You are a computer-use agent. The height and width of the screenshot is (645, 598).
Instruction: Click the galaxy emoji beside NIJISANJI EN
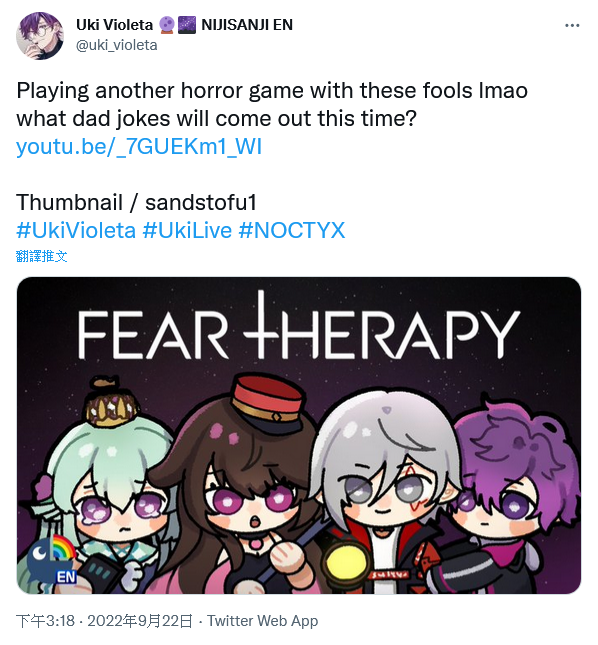point(187,25)
